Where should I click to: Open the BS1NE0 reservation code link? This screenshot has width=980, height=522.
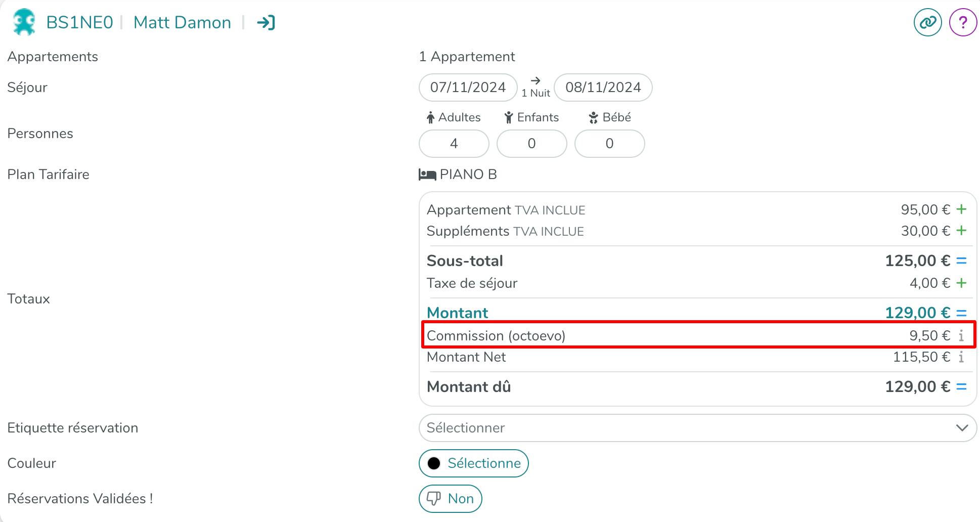coord(79,23)
